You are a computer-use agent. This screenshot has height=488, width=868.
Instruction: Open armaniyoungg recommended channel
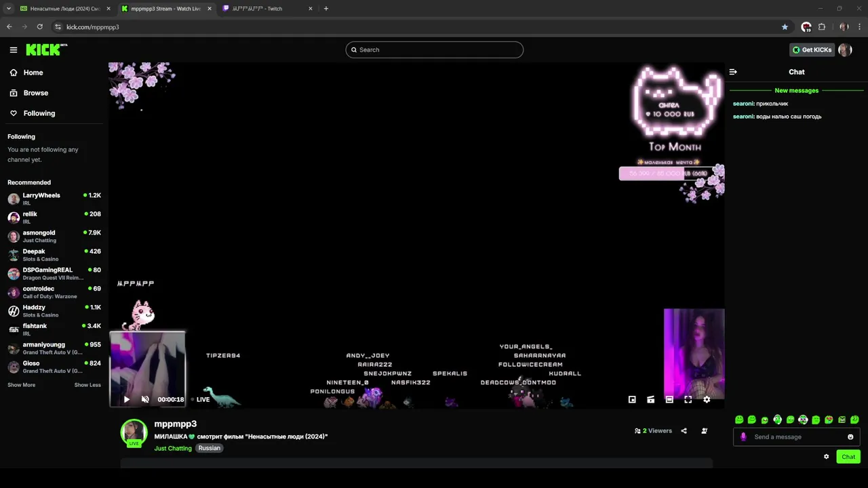(54, 348)
